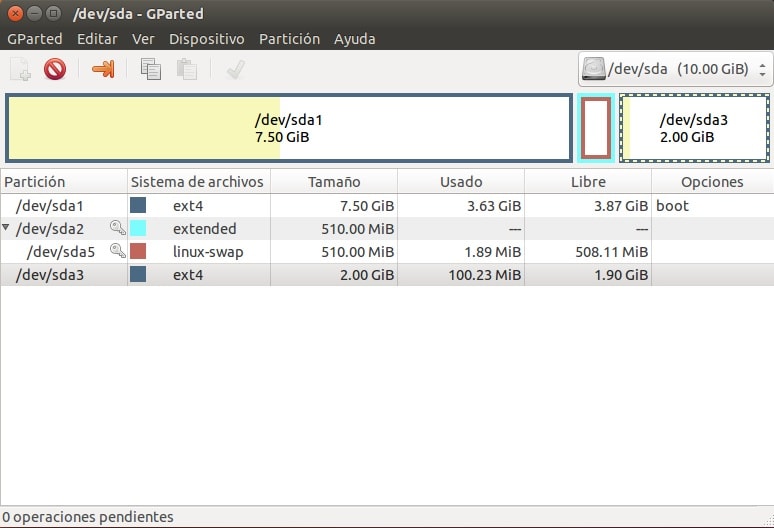
Task: Select the /dev/sda3 row in partition list
Action: [x=387, y=274]
